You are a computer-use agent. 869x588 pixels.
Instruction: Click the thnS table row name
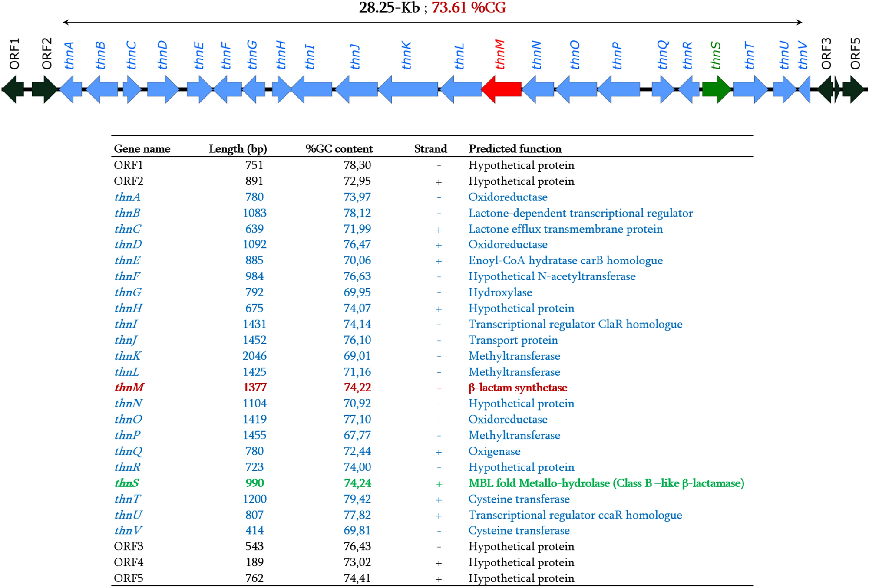pyautogui.click(x=127, y=483)
